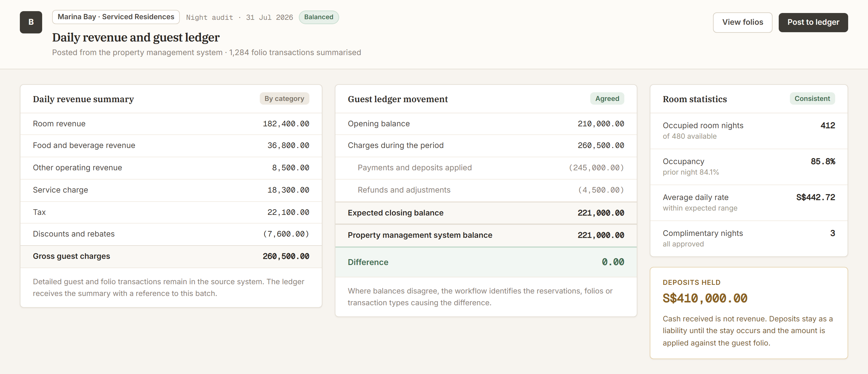Image resolution: width=868 pixels, height=374 pixels.
Task: Click the B logo icon
Action: tap(31, 22)
